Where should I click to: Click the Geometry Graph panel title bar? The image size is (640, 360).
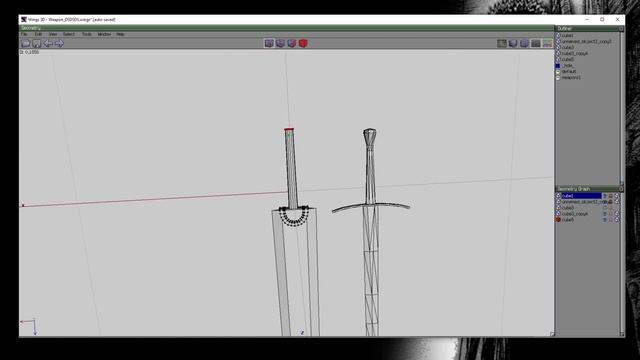[x=587, y=189]
